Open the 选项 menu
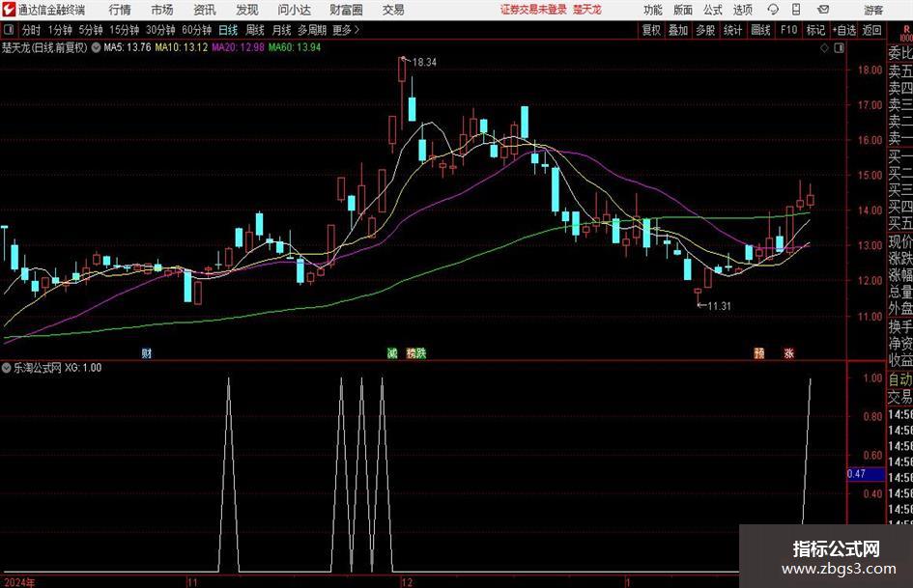The image size is (913, 588). click(x=742, y=10)
